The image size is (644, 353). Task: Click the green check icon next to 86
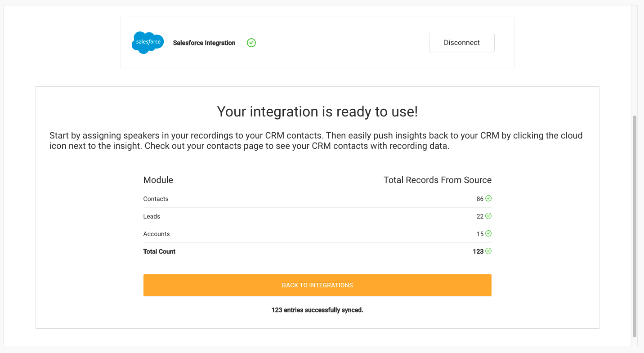488,198
